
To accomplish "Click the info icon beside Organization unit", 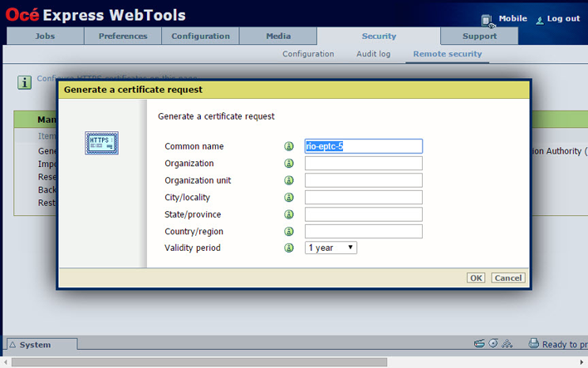I will click(x=289, y=180).
